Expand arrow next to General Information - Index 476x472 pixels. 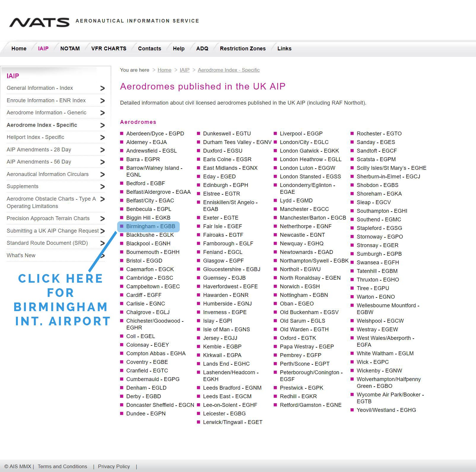coord(102,88)
